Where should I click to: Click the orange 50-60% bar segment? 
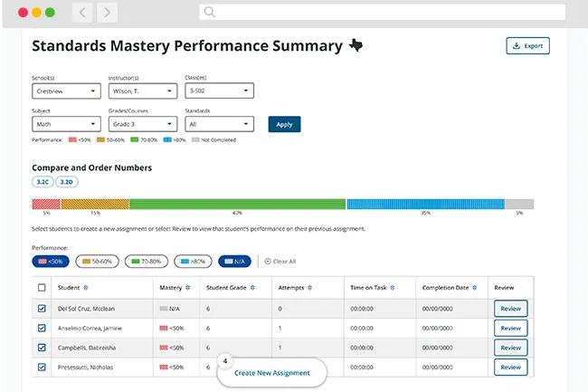(95, 204)
